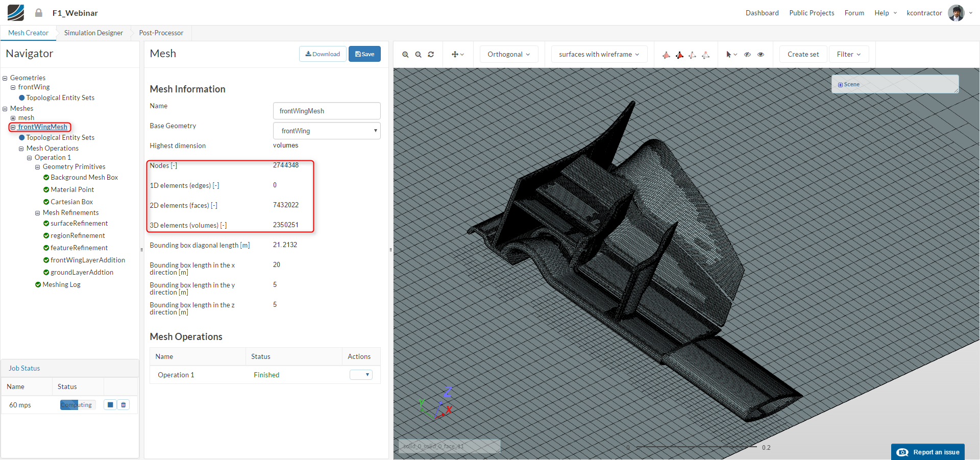Open the Orthogonal projection dropdown

508,55
